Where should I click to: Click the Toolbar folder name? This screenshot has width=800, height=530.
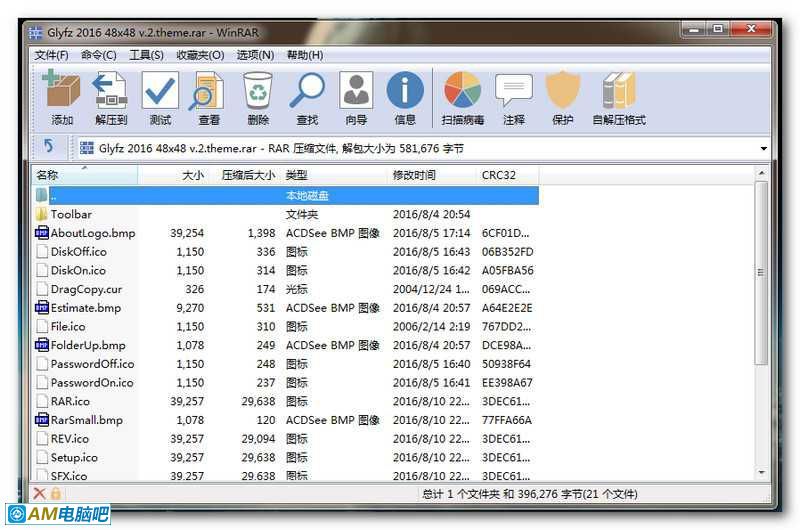[71, 214]
